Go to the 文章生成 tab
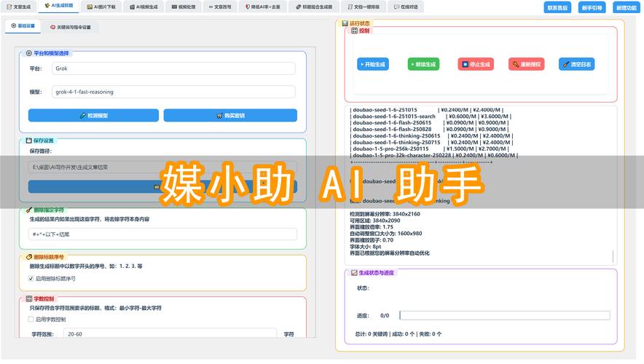 point(19,7)
